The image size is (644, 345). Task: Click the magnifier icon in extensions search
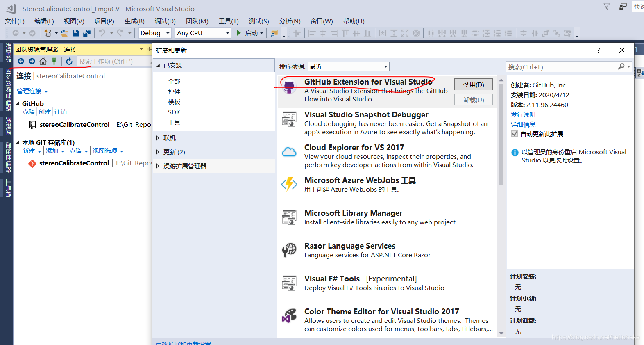click(621, 66)
